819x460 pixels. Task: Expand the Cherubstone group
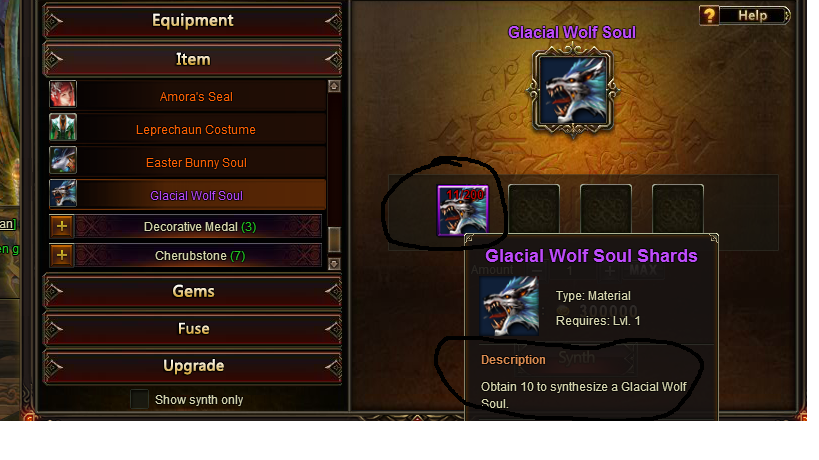[62, 255]
